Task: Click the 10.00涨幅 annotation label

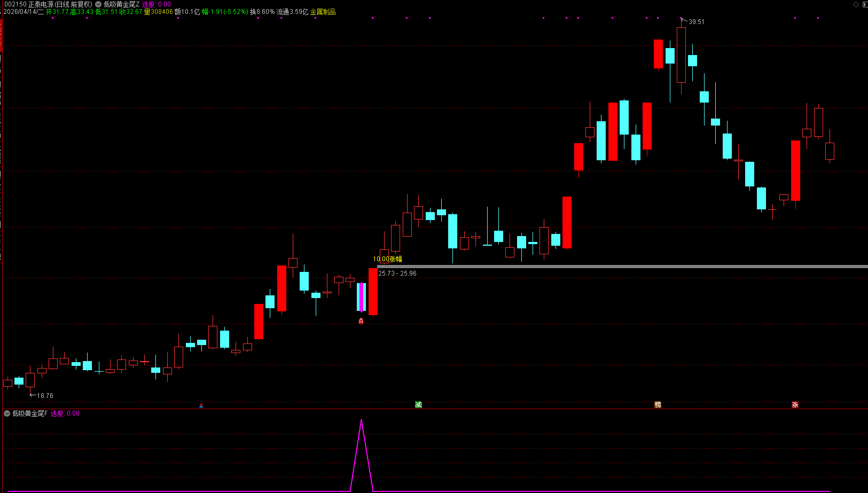Action: pos(387,259)
